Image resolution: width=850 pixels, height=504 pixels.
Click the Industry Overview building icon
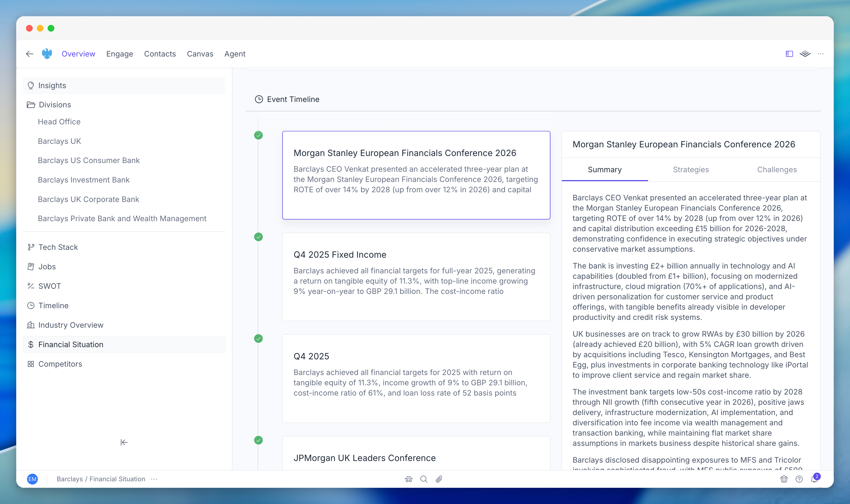(31, 325)
